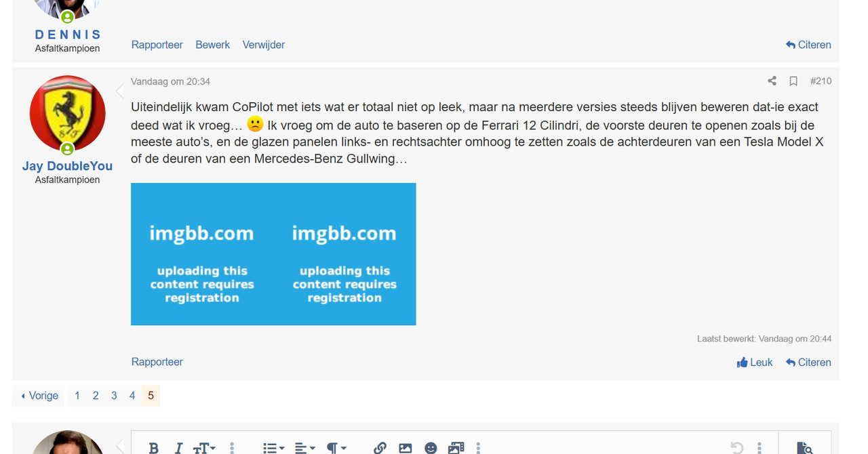The image size is (868, 454).
Task: Click Asfaltkampioen title under DENNIS
Action: (x=67, y=48)
